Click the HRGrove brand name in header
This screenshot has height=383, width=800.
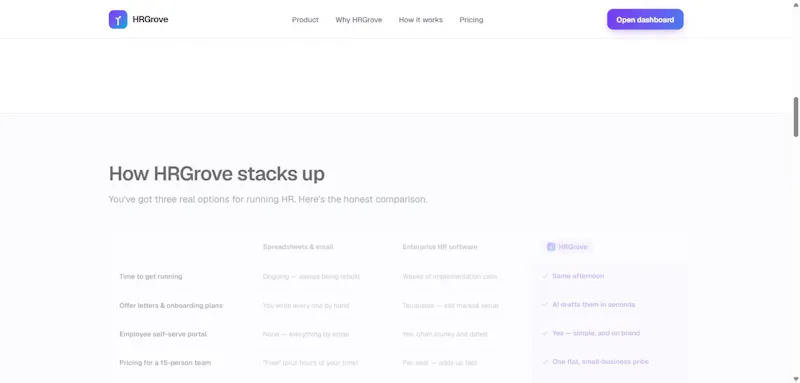click(x=151, y=19)
